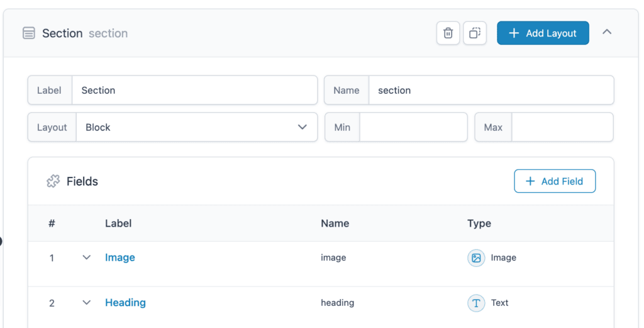Focus the Label input containing Section

[195, 90]
